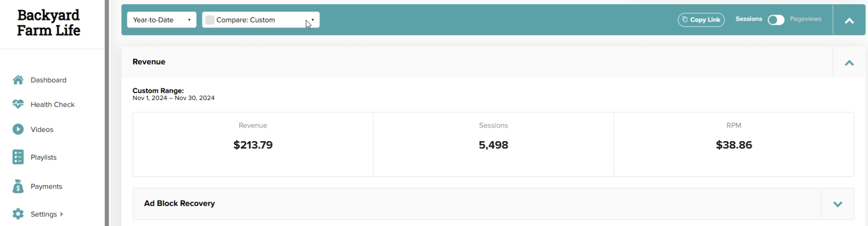This screenshot has width=868, height=226.
Task: Open the Playlists list icon
Action: coord(18,157)
